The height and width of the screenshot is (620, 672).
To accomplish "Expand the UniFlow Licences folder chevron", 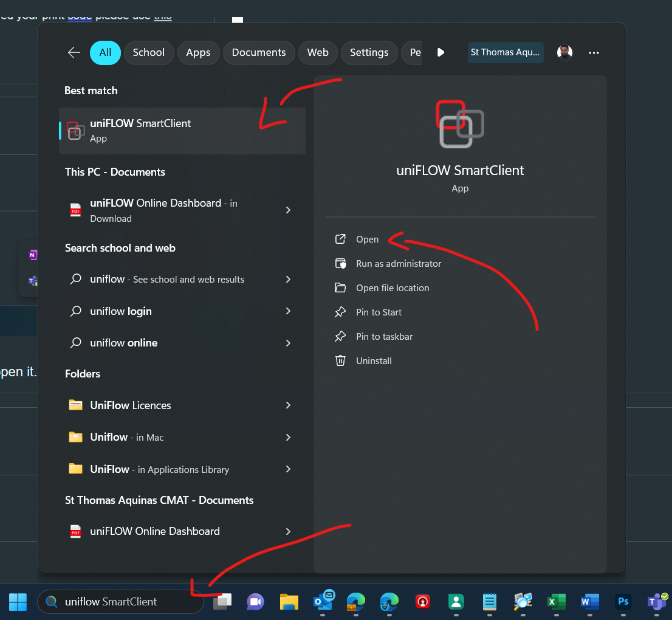I will (288, 405).
